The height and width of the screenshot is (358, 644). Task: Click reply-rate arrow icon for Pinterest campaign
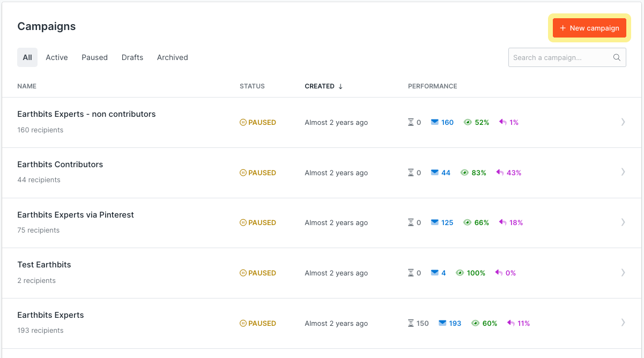tap(503, 222)
